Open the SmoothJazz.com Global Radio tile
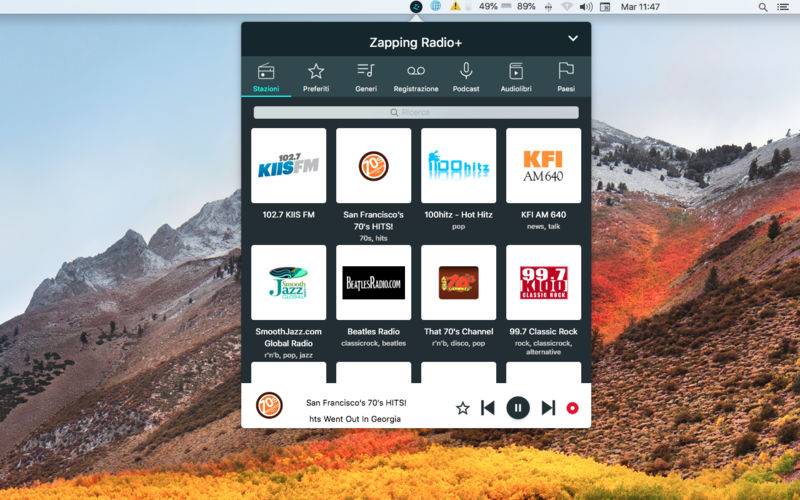This screenshot has height=500, width=800. pos(289,282)
